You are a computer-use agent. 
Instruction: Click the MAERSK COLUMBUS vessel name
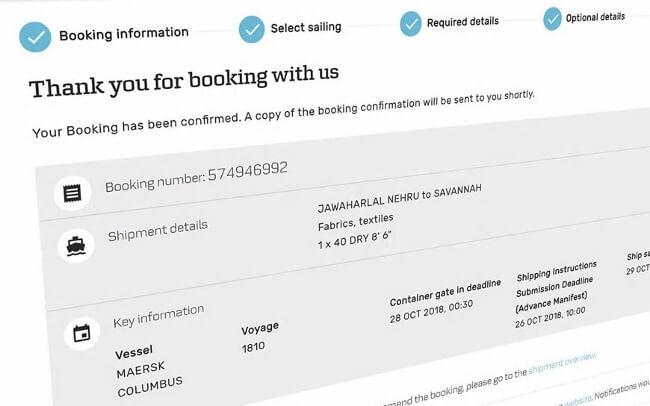(x=149, y=379)
